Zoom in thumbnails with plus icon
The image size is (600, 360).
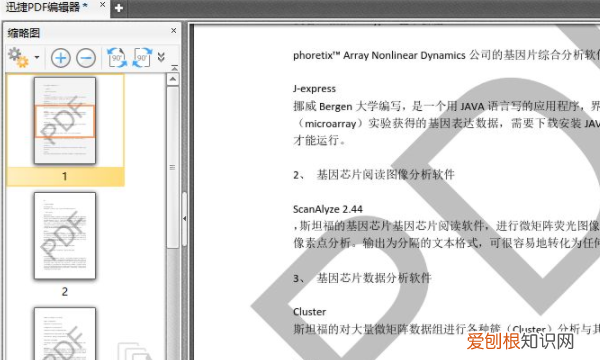(61, 58)
